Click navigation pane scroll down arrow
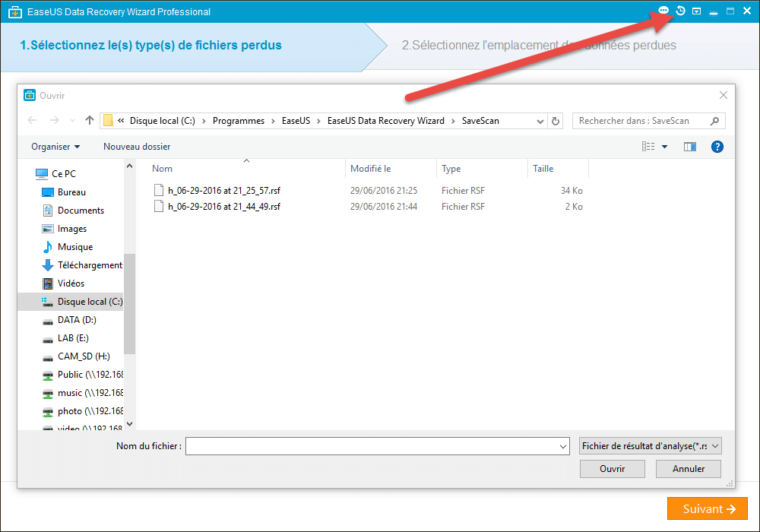This screenshot has height=532, width=760. tap(129, 424)
